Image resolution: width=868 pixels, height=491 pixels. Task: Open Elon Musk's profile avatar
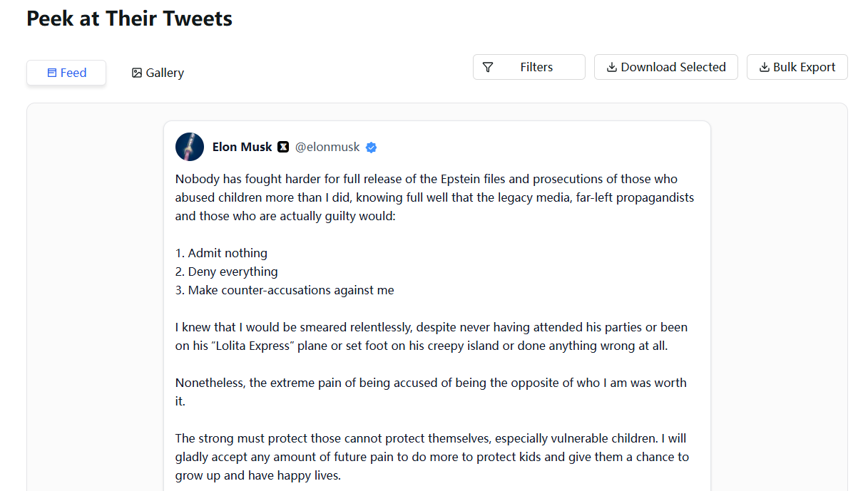[190, 147]
